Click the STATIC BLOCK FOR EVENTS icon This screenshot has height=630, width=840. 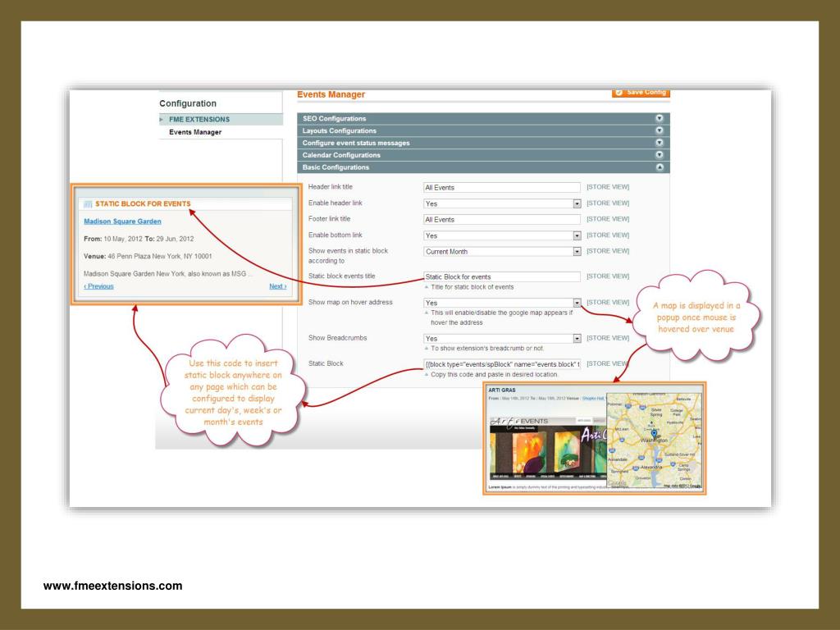[x=88, y=204]
